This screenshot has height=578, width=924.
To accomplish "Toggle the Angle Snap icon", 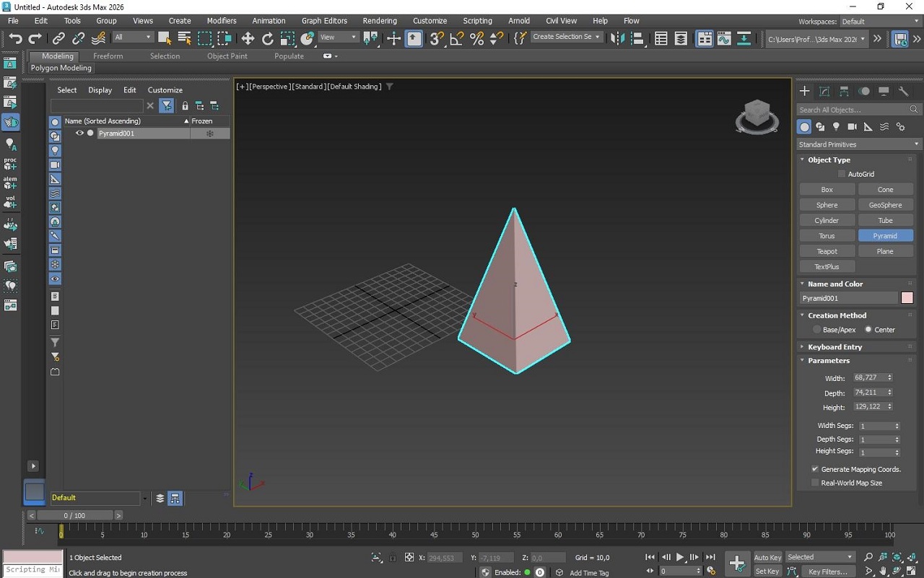I will [x=456, y=38].
